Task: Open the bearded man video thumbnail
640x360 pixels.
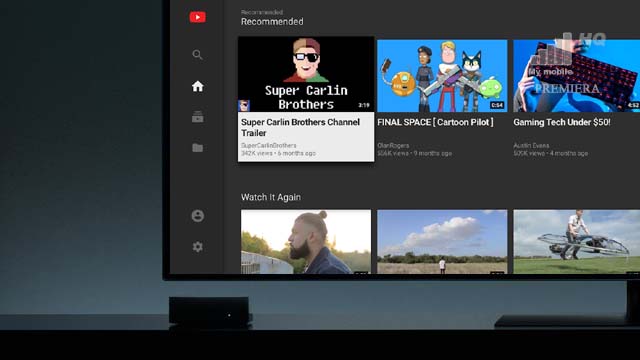Action: tap(306, 242)
